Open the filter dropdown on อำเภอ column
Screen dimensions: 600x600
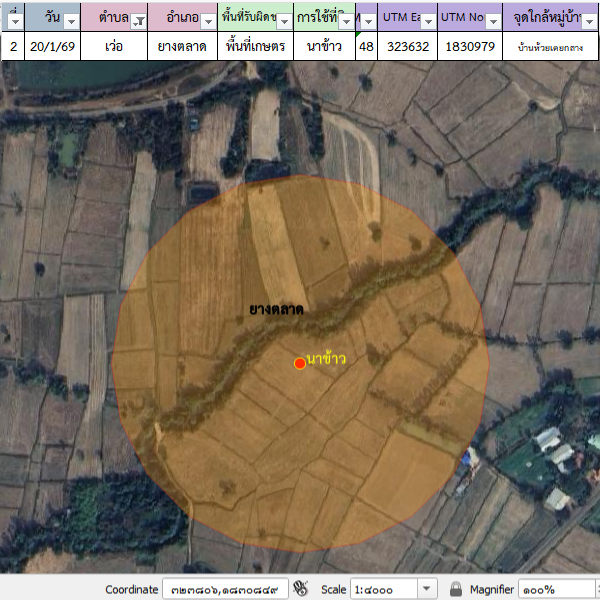tap(208, 21)
